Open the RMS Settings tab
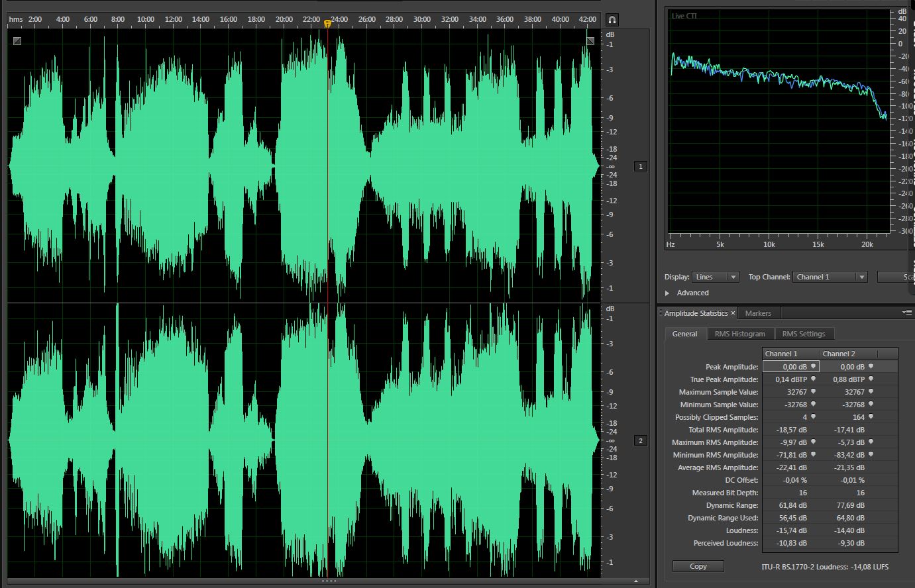The height and width of the screenshot is (588, 915). tap(803, 334)
